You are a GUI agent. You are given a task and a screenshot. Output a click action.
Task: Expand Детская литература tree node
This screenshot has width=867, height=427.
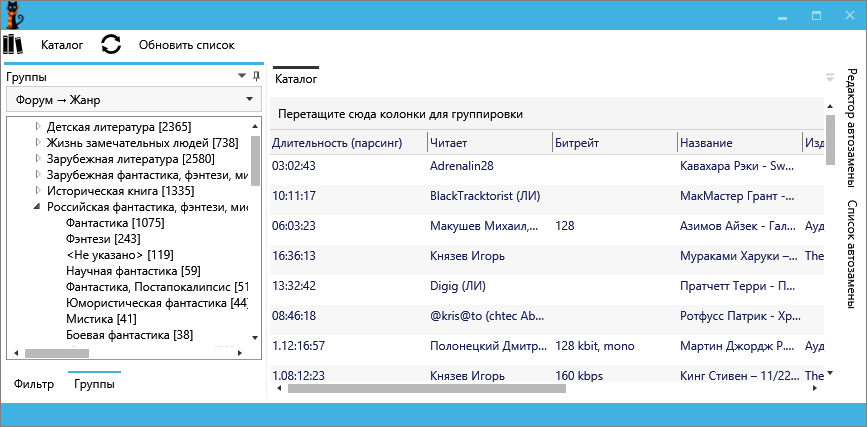tap(38, 127)
